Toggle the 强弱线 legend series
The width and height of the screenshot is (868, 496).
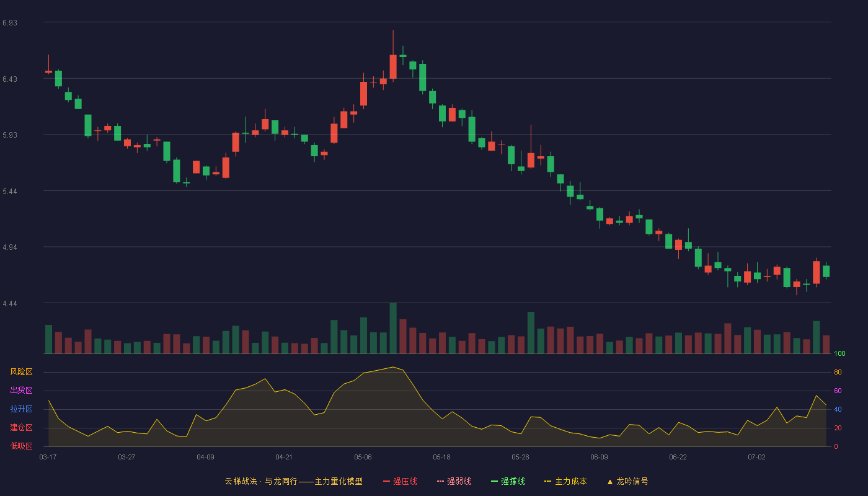click(x=454, y=481)
